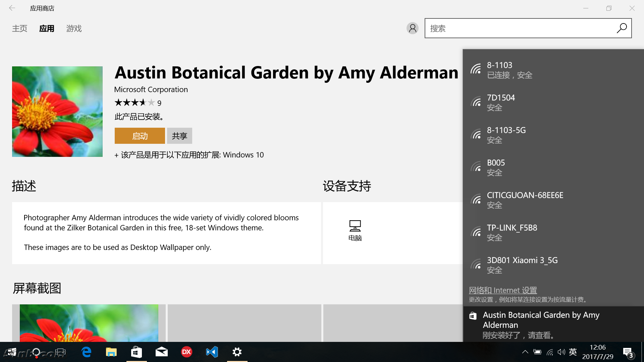644x362 pixels.
Task: Restore down the Store window
Action: pos(609,8)
